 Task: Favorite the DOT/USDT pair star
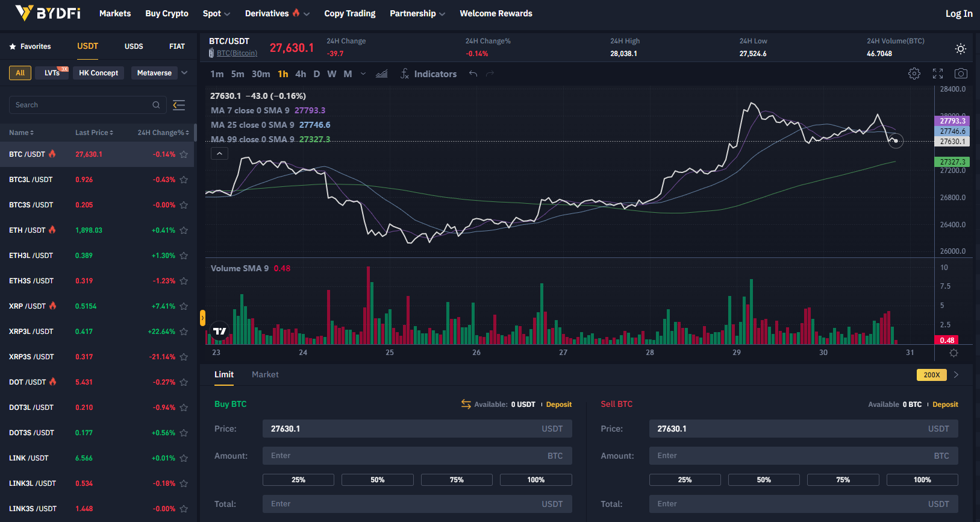(184, 382)
